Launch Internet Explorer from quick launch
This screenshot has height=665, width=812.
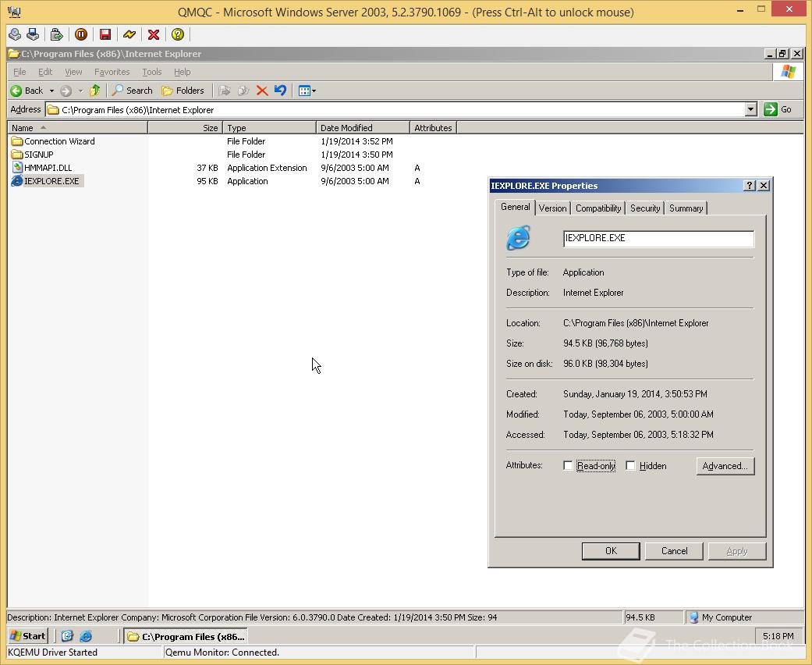point(86,636)
